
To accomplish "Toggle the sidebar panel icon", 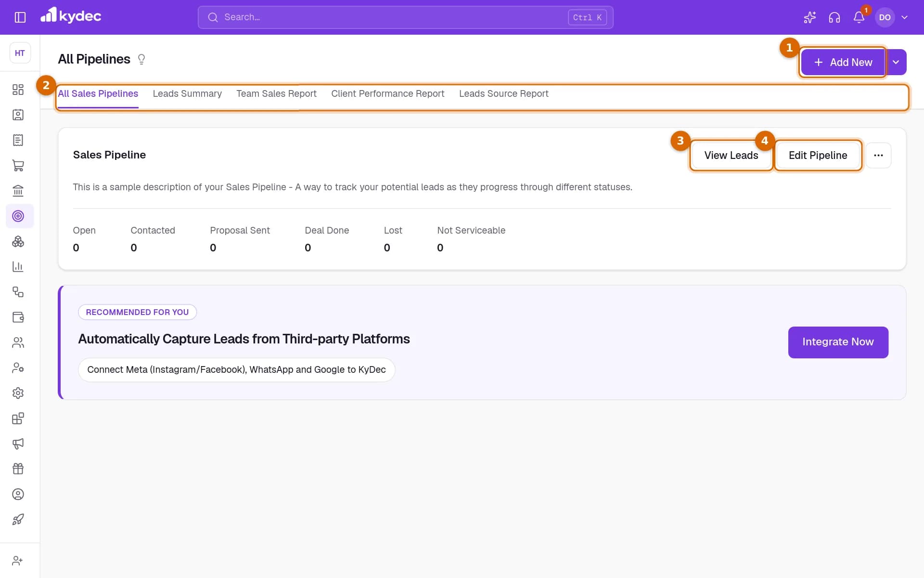I will tap(20, 17).
